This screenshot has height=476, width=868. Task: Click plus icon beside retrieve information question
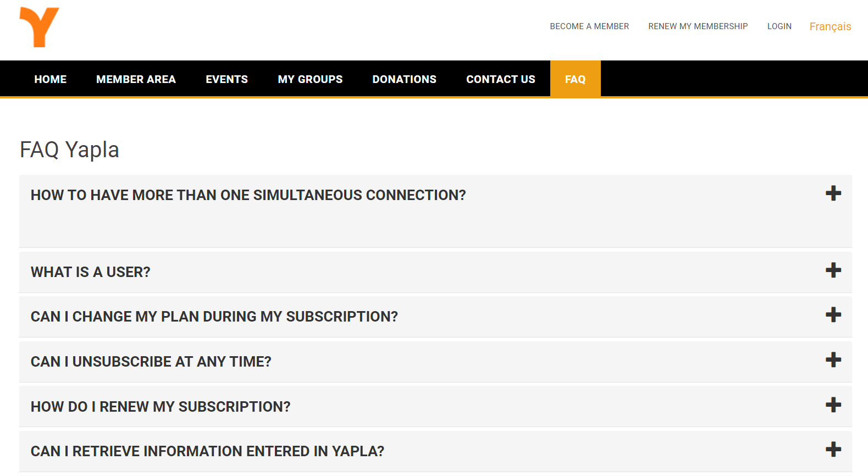tap(833, 450)
